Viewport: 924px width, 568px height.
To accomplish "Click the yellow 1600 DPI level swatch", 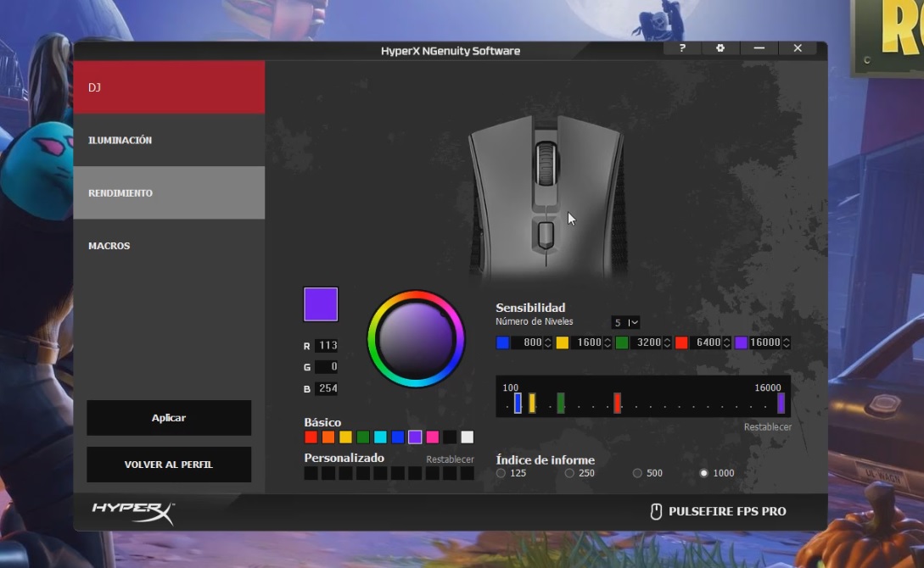I will [562, 342].
